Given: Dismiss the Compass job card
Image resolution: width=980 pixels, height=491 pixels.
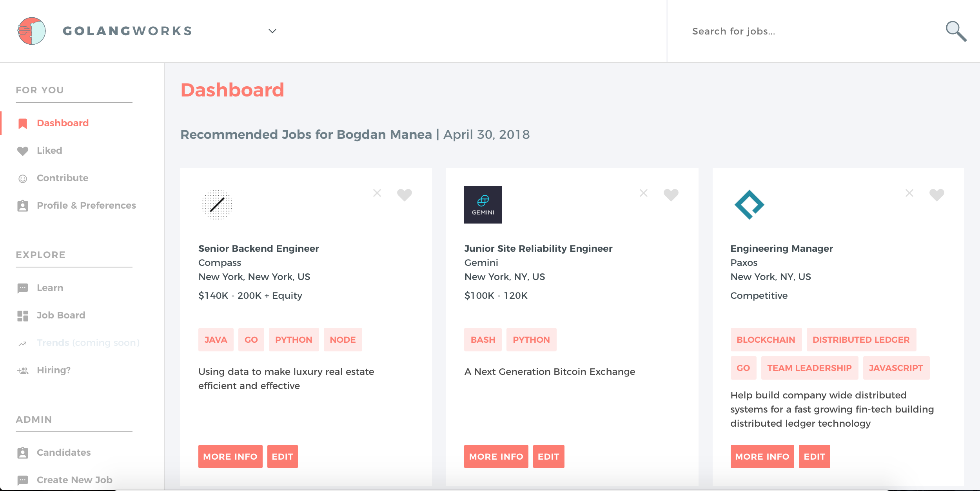Looking at the screenshot, I should pyautogui.click(x=377, y=193).
